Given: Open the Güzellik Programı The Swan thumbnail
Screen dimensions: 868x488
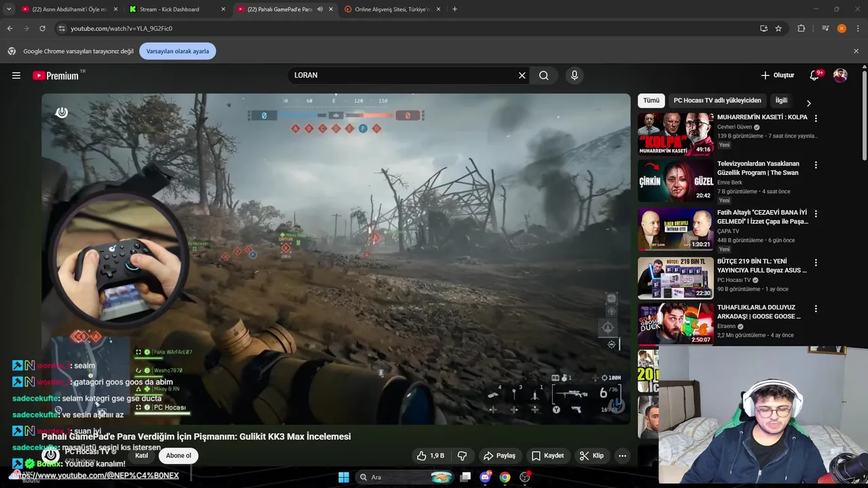Looking at the screenshot, I should (x=675, y=180).
